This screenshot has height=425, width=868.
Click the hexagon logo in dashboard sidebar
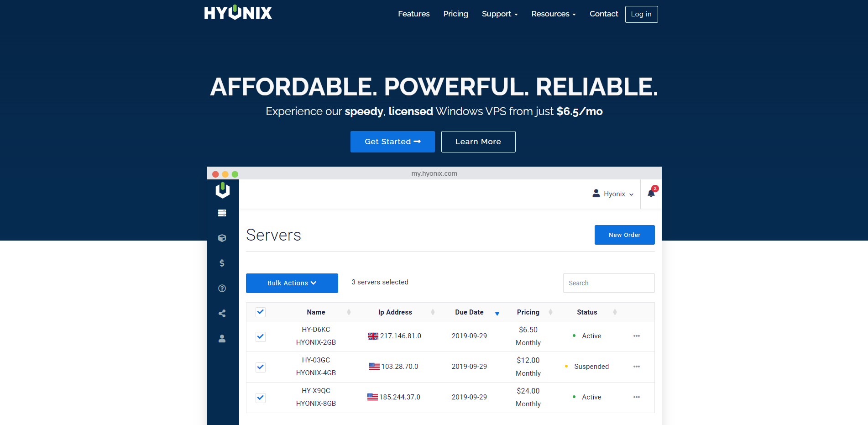pyautogui.click(x=222, y=190)
